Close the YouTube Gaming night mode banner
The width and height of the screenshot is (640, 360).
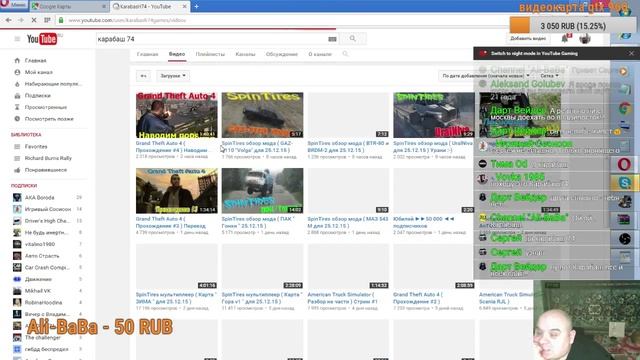point(631,53)
